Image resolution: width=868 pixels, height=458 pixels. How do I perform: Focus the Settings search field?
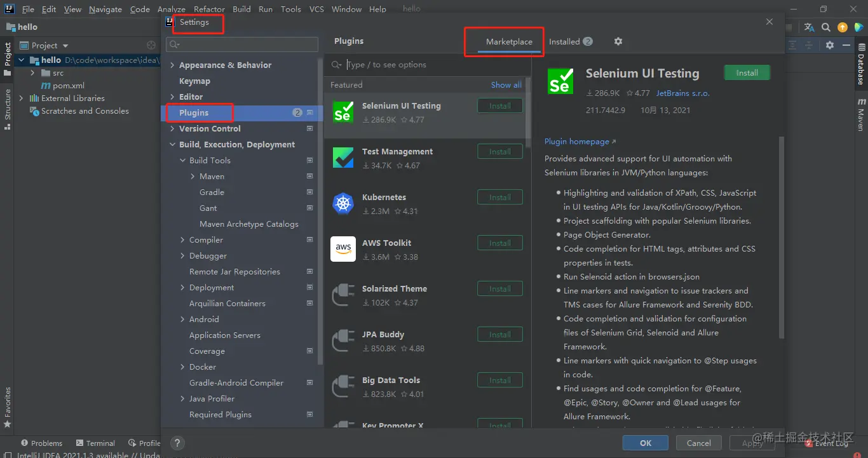242,44
